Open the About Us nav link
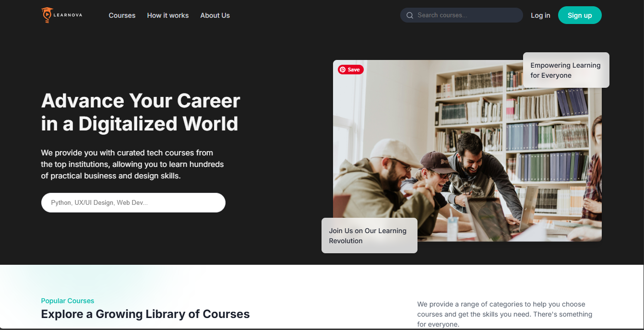The width and height of the screenshot is (644, 330). [x=215, y=15]
